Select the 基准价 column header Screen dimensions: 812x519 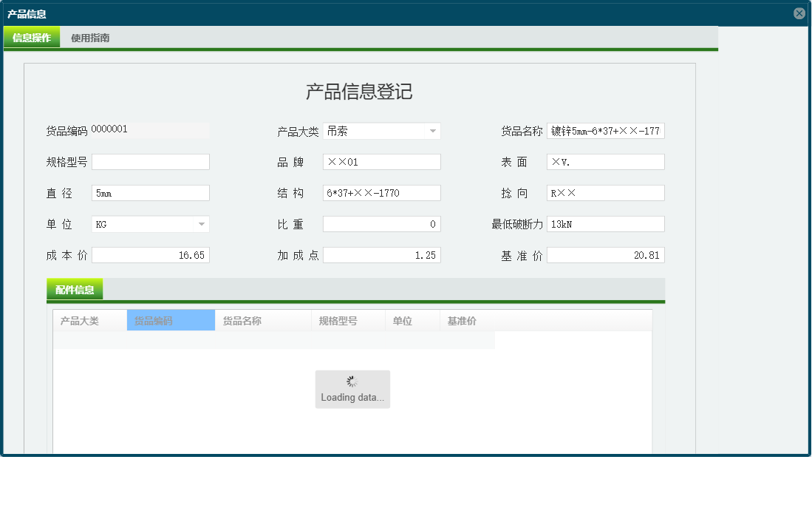[x=460, y=319]
